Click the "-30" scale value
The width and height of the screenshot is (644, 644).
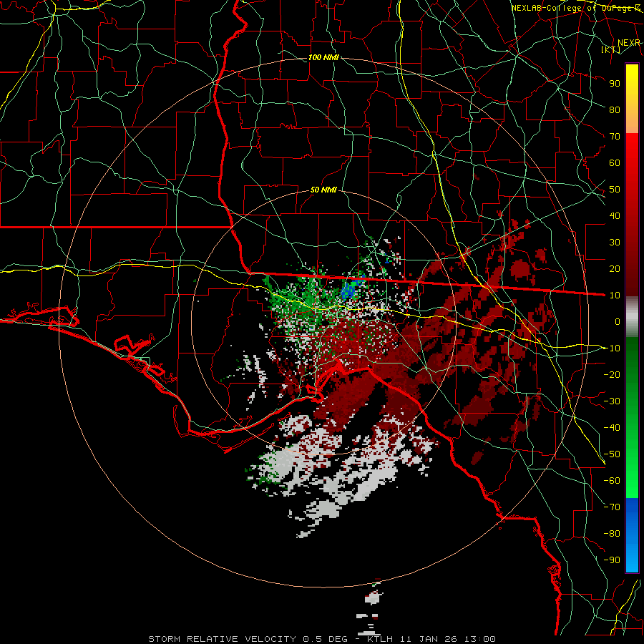[x=612, y=401]
